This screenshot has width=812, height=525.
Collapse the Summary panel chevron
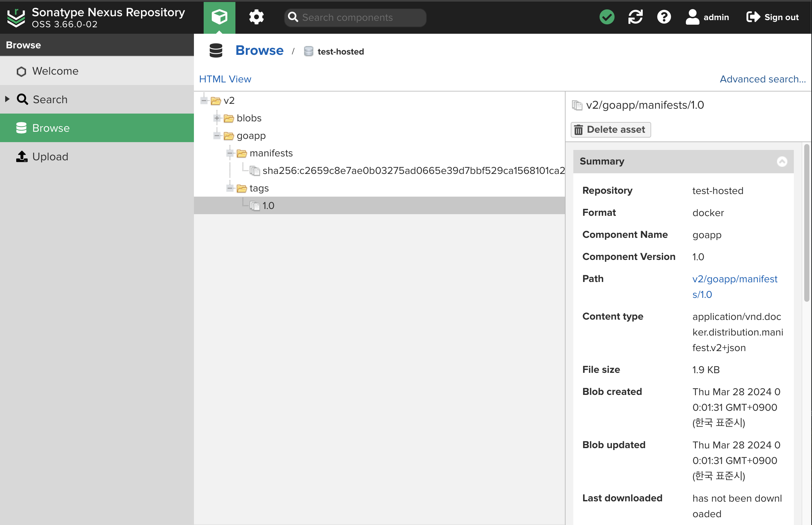[782, 161]
